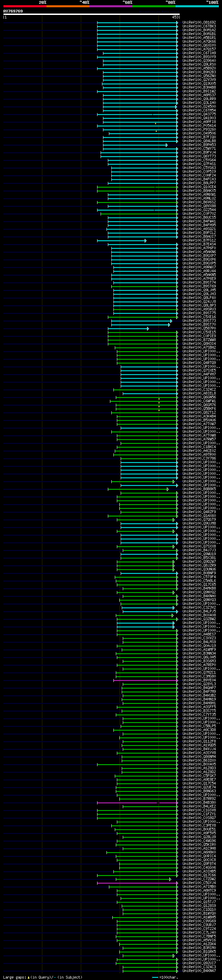Image resolution: width=222 pixels, height=980 pixels.
Task: Click label UniRef100_O22544
Action: (x=199, y=210)
